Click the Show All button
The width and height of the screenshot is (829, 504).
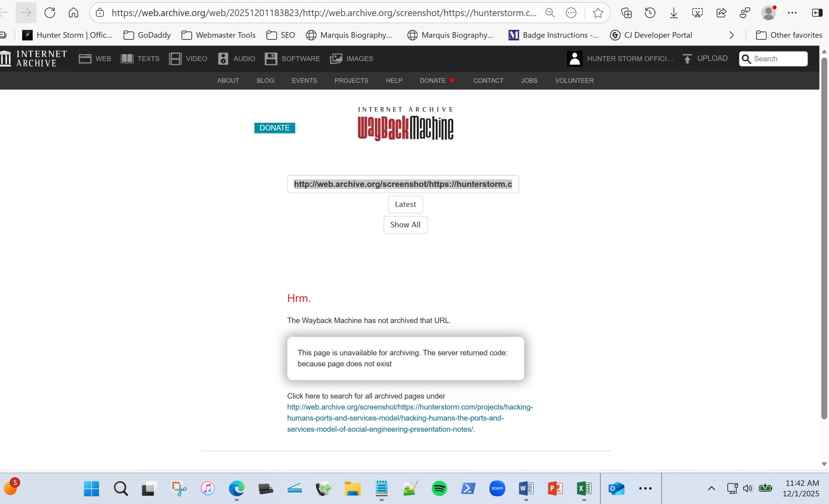point(405,224)
